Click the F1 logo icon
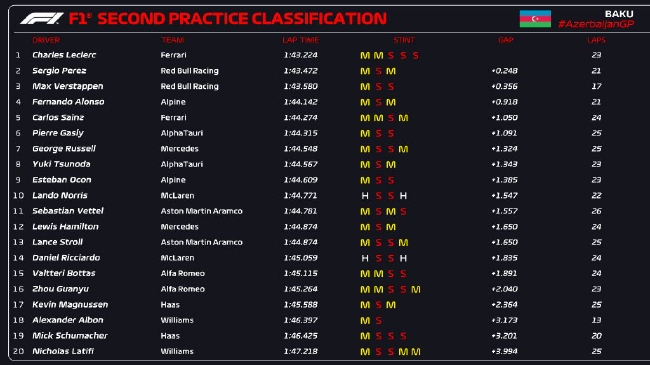The height and width of the screenshot is (365, 650). pyautogui.click(x=42, y=19)
